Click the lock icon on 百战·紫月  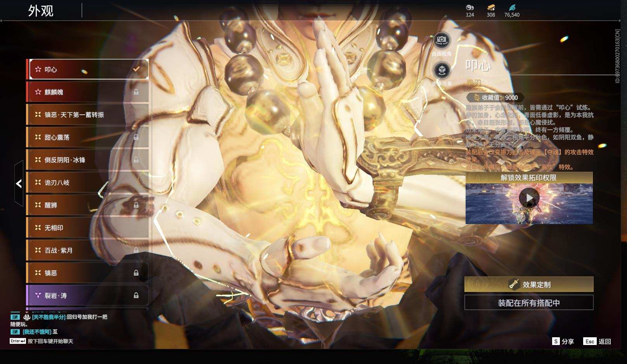(136, 250)
